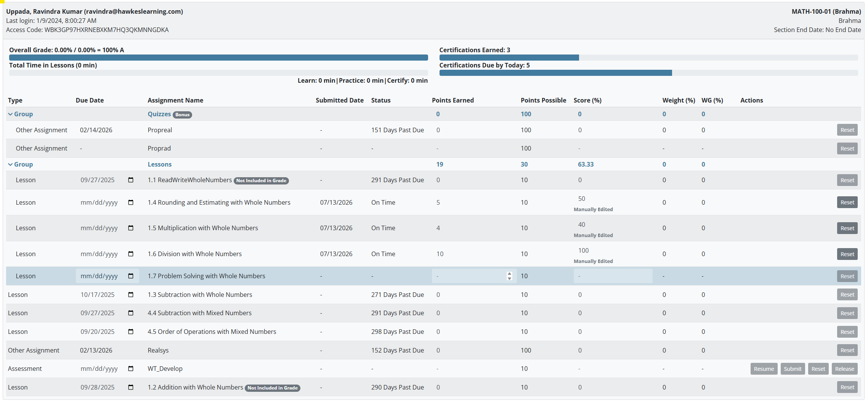Open calendar icon in 1.6 Division row

tap(131, 254)
